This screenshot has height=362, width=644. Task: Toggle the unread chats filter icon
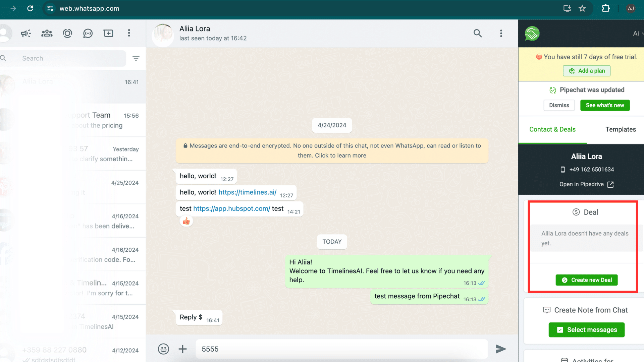(136, 58)
